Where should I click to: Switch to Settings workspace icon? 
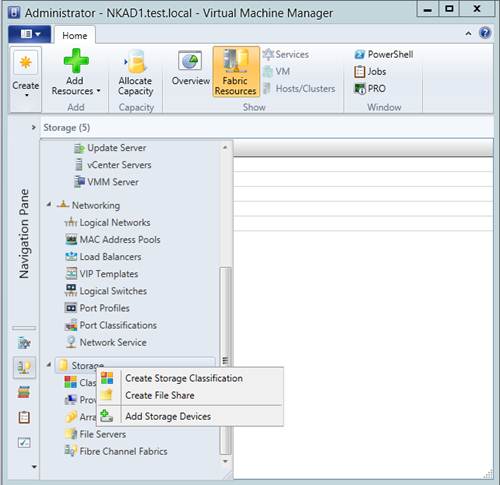tap(24, 442)
